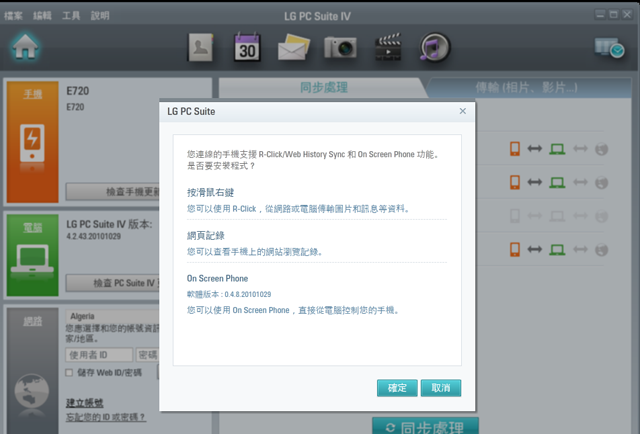Click the 檢查手機更新 button
The width and height of the screenshot is (640, 434).
point(113,192)
